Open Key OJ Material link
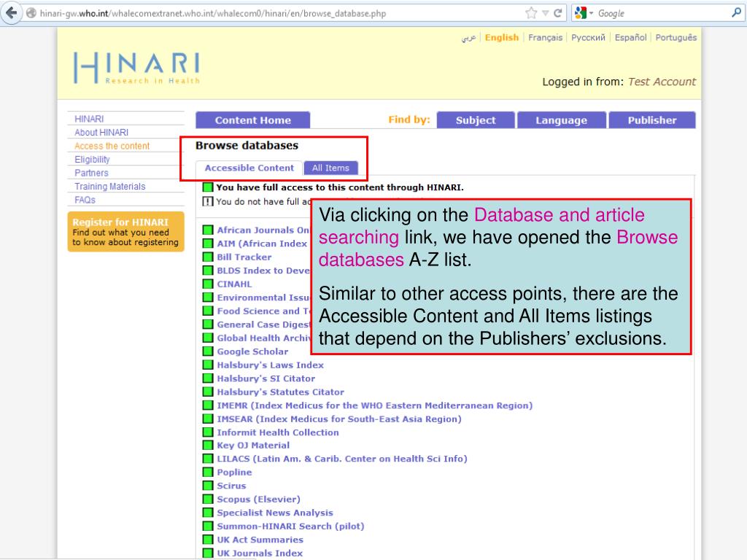747x560 pixels. click(253, 446)
